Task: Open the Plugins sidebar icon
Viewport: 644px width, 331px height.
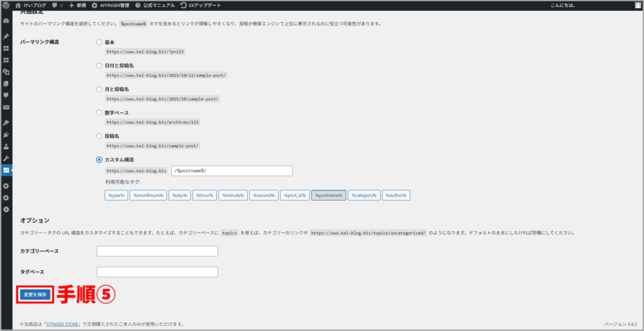Action: pos(6,135)
